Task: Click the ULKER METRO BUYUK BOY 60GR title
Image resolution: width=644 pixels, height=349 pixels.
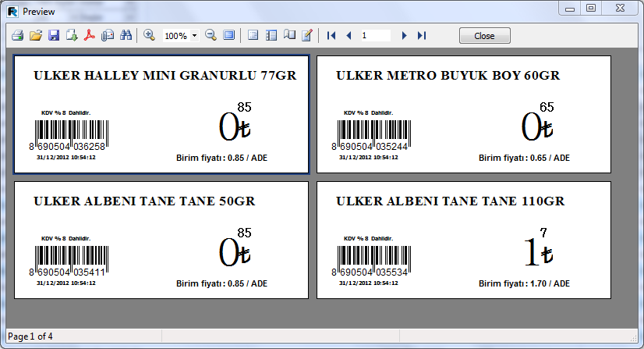Action: coord(448,75)
